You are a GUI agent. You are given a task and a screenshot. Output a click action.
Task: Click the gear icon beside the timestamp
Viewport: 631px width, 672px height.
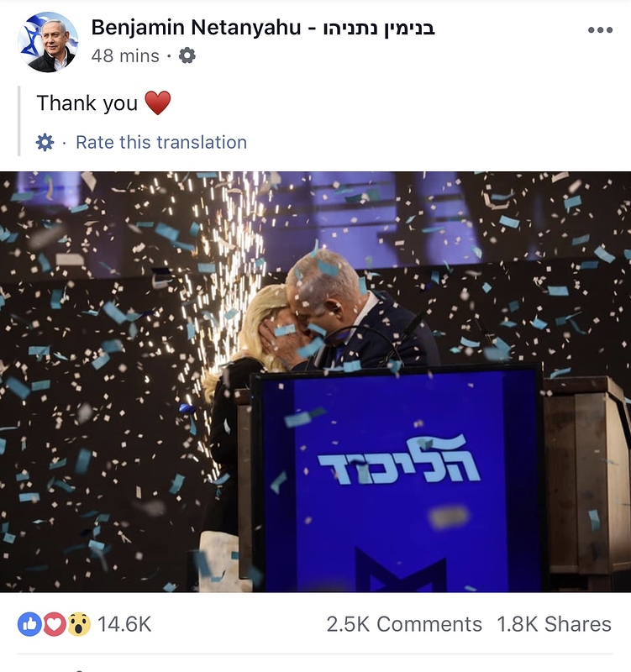click(x=187, y=55)
